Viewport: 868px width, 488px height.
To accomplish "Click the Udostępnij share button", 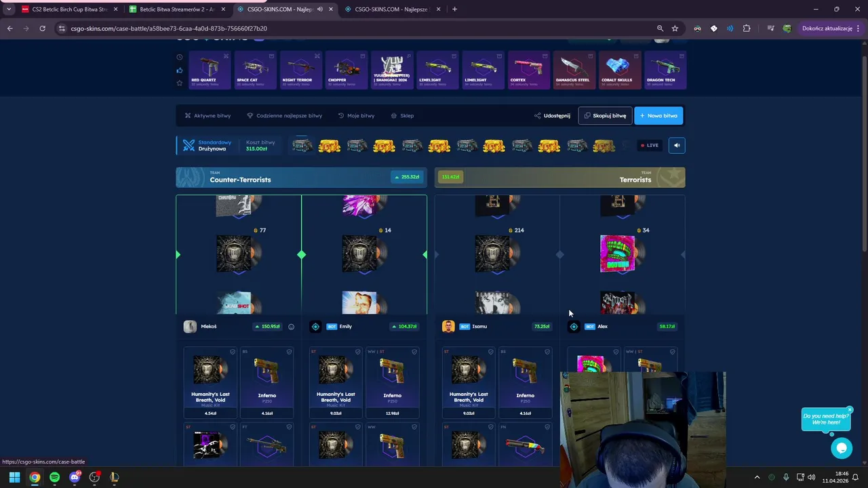I will [x=552, y=116].
